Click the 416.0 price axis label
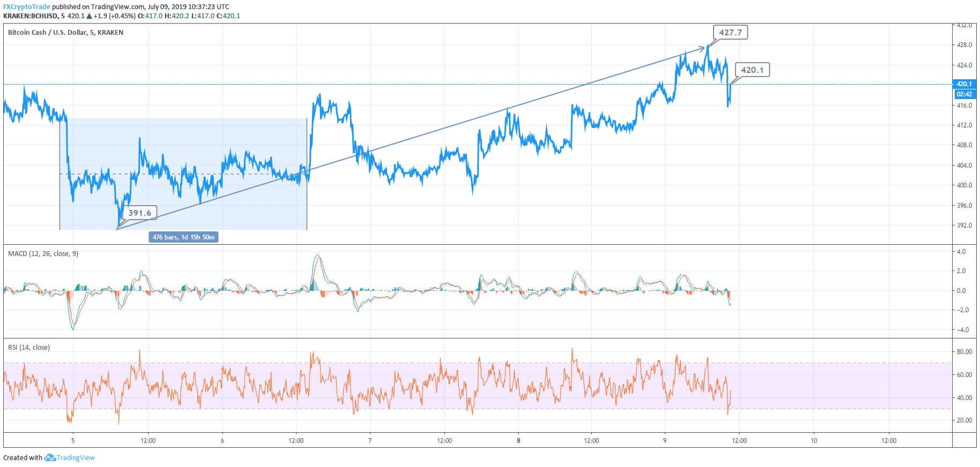 [x=964, y=106]
